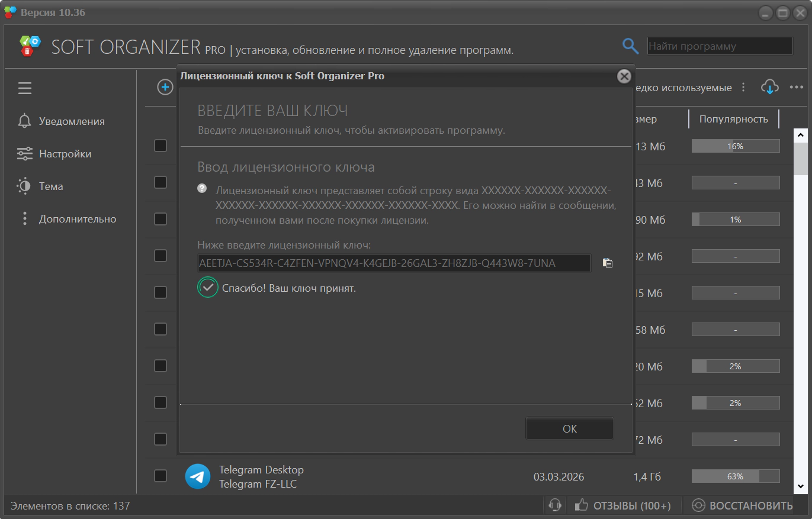This screenshot has width=812, height=519.
Task: Close the license key dialog
Action: 624,76
